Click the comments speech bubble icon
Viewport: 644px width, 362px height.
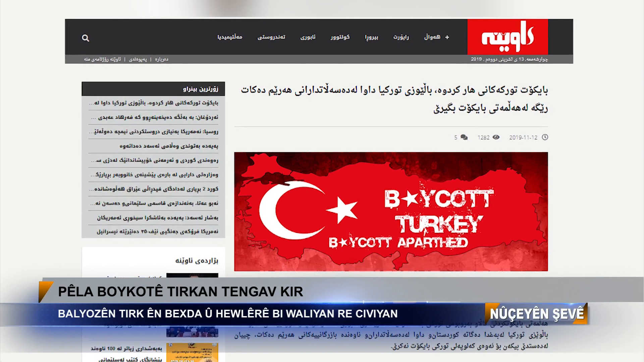464,137
